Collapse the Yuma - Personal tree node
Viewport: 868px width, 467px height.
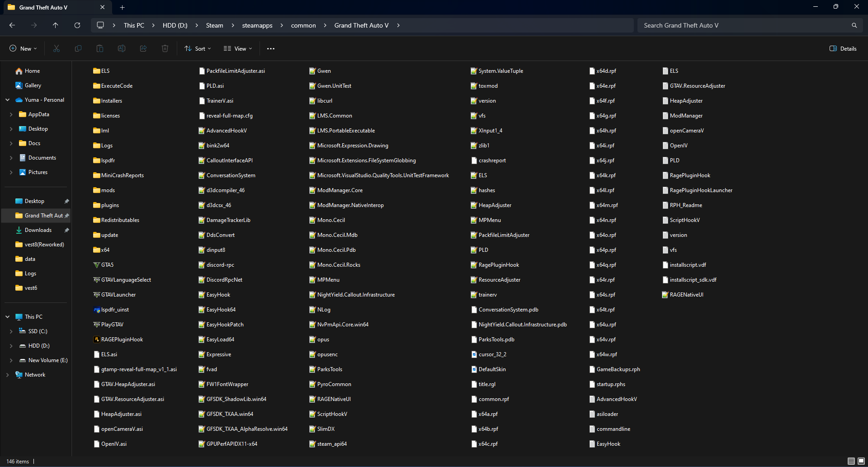(7, 100)
